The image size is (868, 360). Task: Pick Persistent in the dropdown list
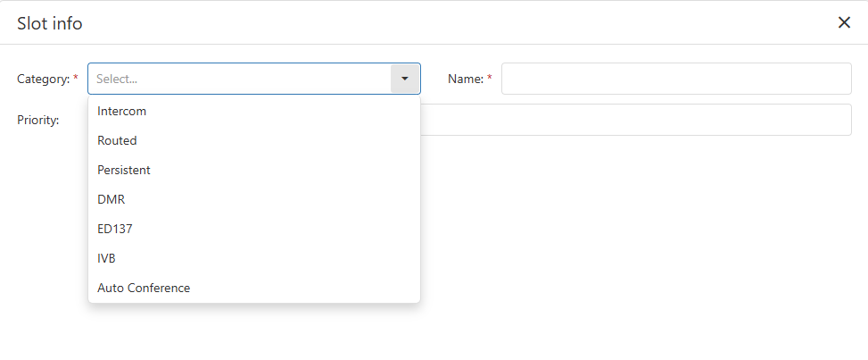coord(124,170)
